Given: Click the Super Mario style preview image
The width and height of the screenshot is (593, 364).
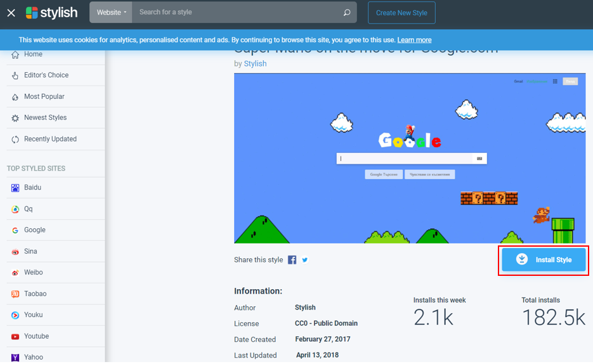Looking at the screenshot, I should tap(410, 158).
